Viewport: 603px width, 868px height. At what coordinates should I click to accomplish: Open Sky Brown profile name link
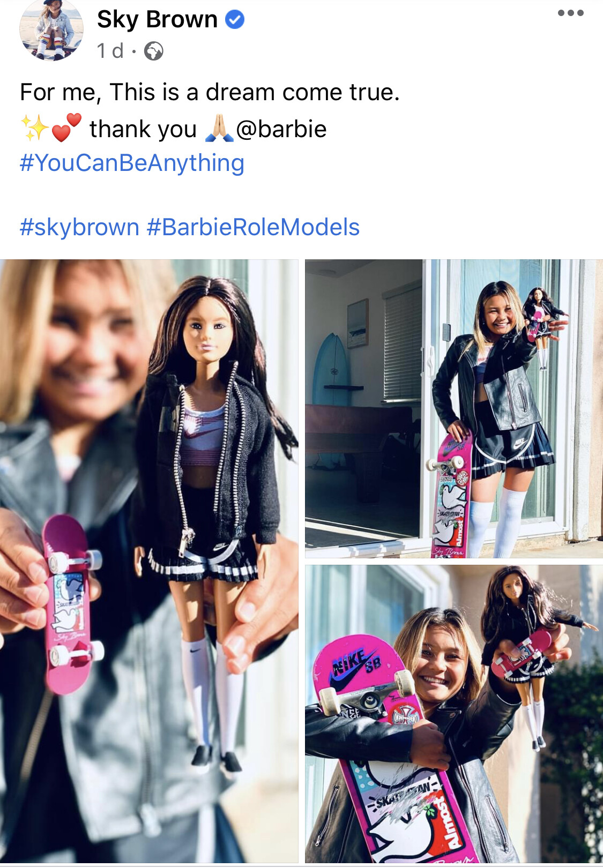157,20
